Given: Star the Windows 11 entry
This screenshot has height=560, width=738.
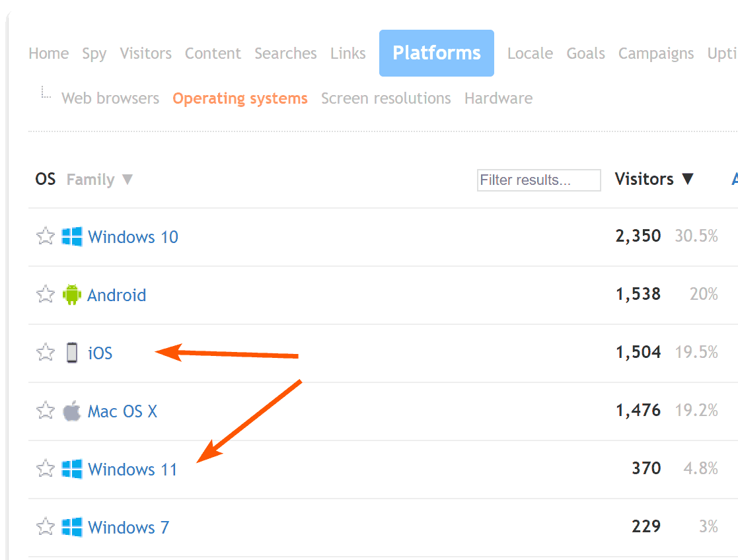Looking at the screenshot, I should (x=46, y=469).
